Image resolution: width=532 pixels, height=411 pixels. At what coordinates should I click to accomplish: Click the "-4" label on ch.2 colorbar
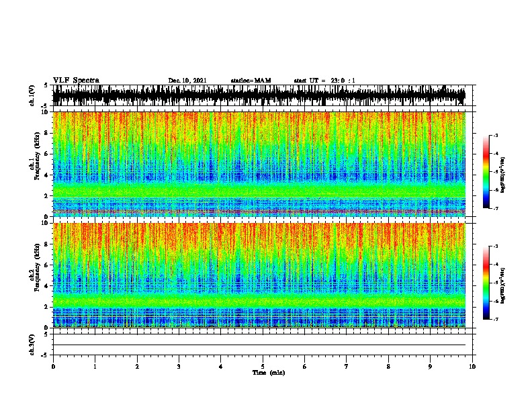(x=495, y=265)
